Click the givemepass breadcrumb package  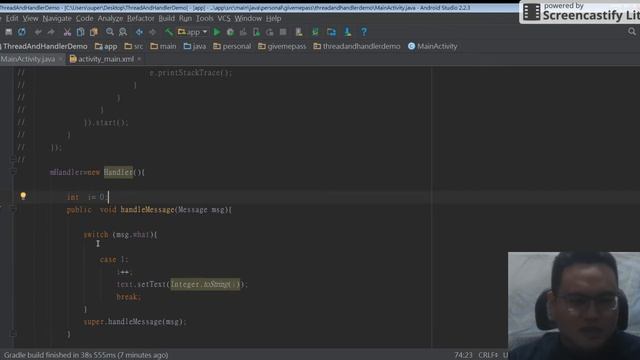(x=282, y=46)
